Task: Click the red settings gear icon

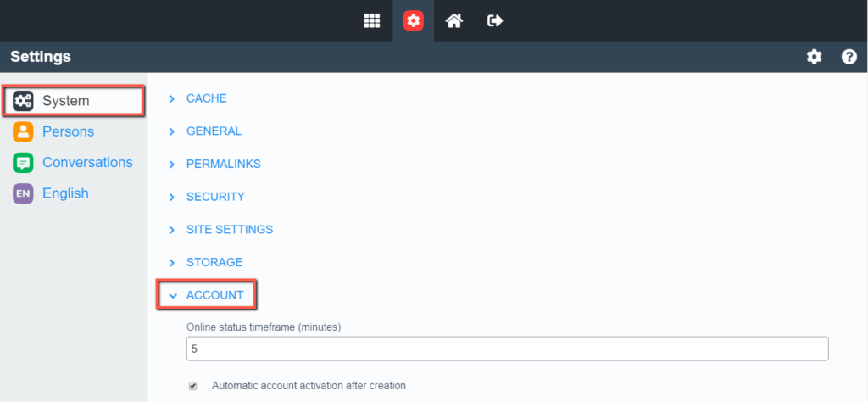Action: 413,21
